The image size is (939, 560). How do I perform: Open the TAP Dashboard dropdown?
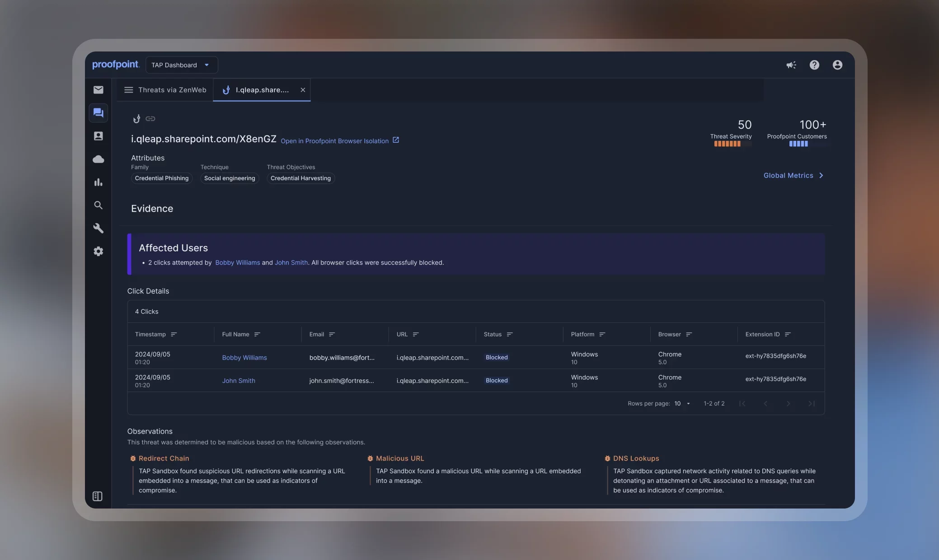coord(182,65)
